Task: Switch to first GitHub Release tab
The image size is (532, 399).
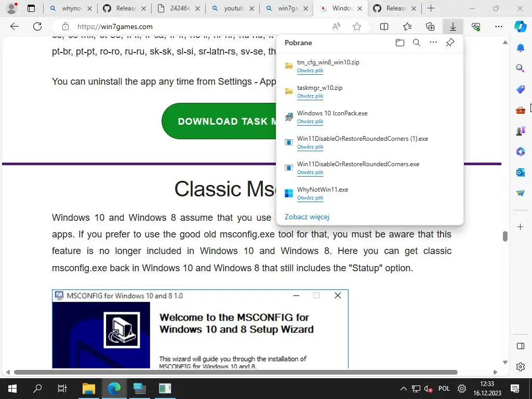Action: (124, 8)
